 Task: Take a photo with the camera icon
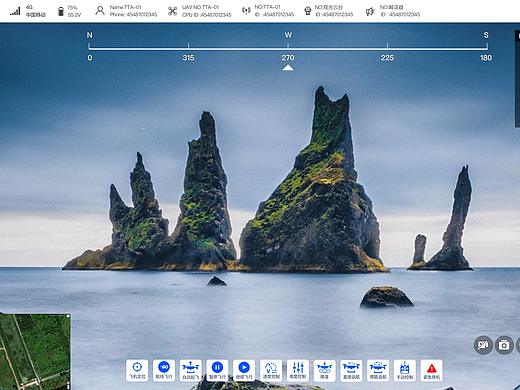coord(504,345)
